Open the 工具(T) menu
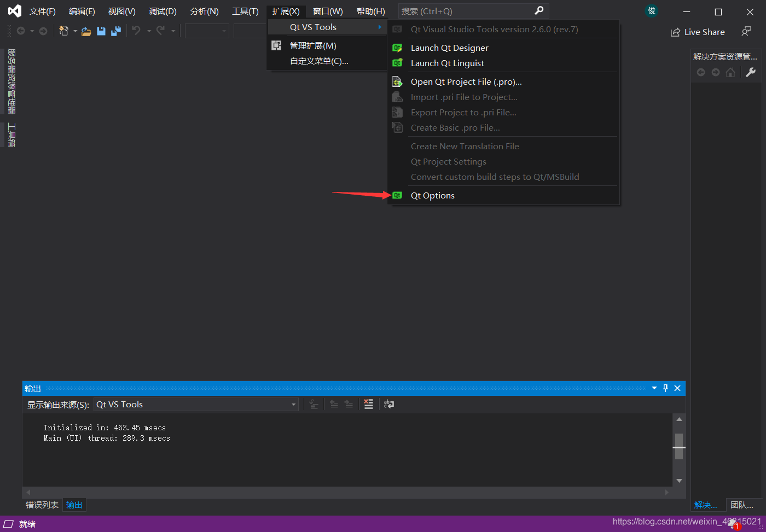This screenshot has height=532, width=766. pos(245,11)
